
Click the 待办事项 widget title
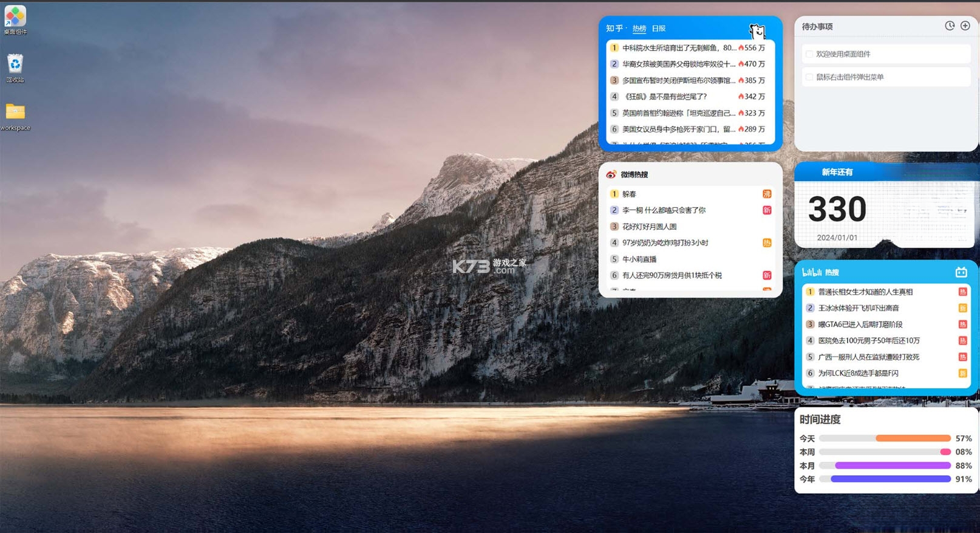[x=817, y=26]
